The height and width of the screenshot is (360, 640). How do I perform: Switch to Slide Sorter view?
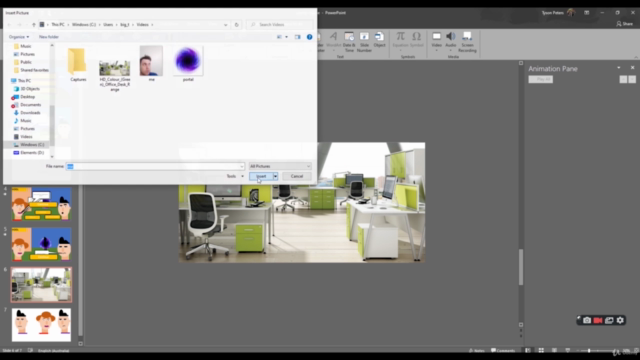pyautogui.click(x=541, y=350)
